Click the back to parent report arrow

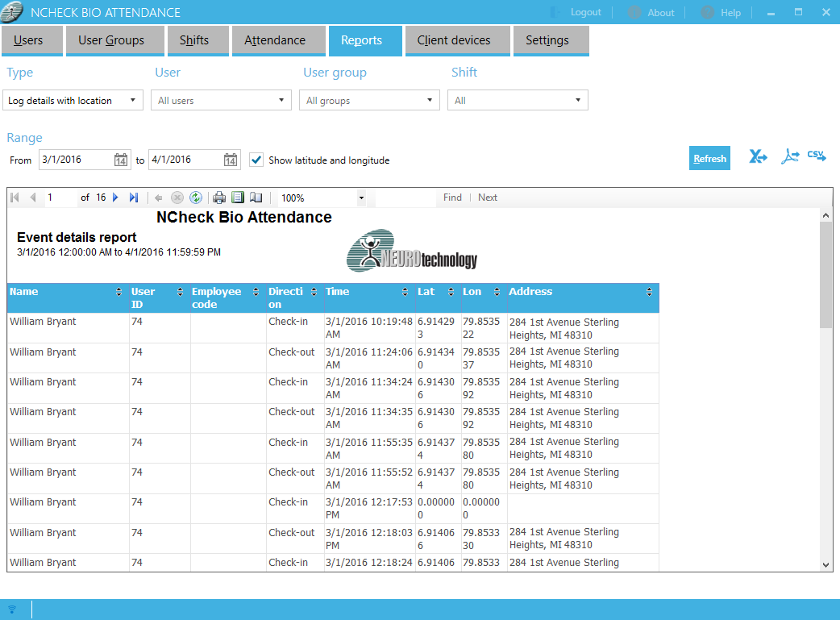pyautogui.click(x=159, y=198)
